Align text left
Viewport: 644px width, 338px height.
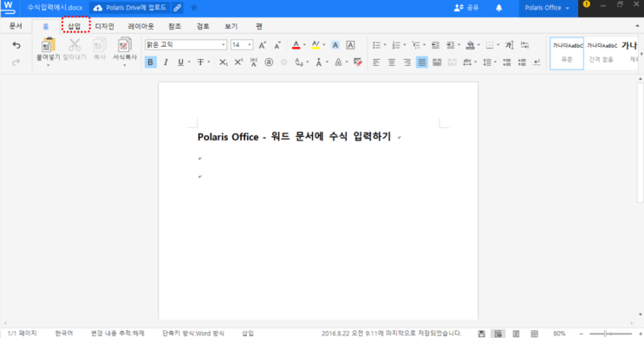(x=376, y=62)
